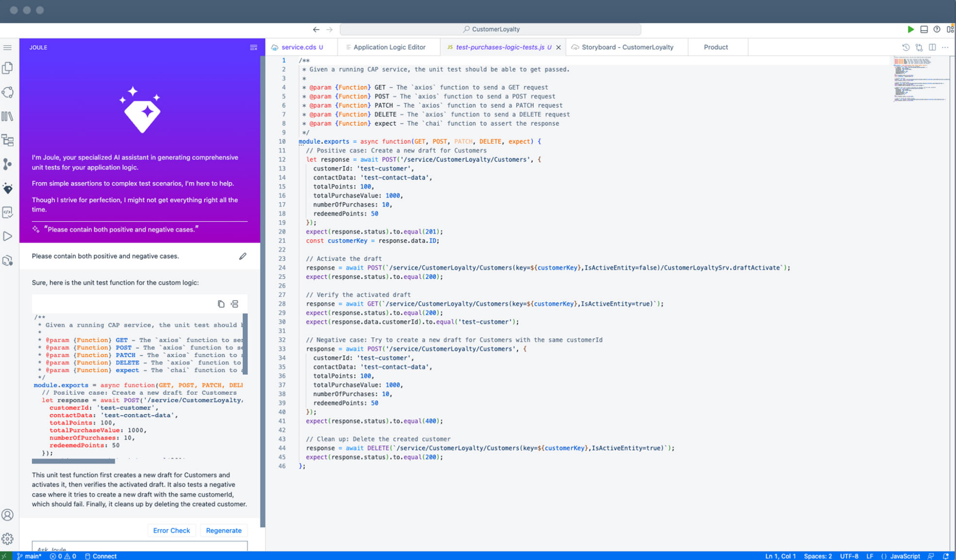Toggle the customize layout control top right
Viewport: 956px width, 560px height.
[950, 29]
